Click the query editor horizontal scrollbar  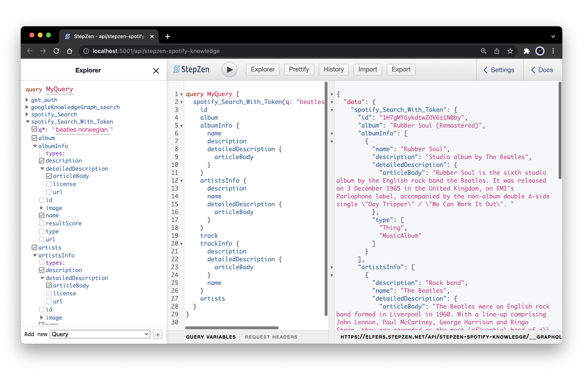point(231,328)
